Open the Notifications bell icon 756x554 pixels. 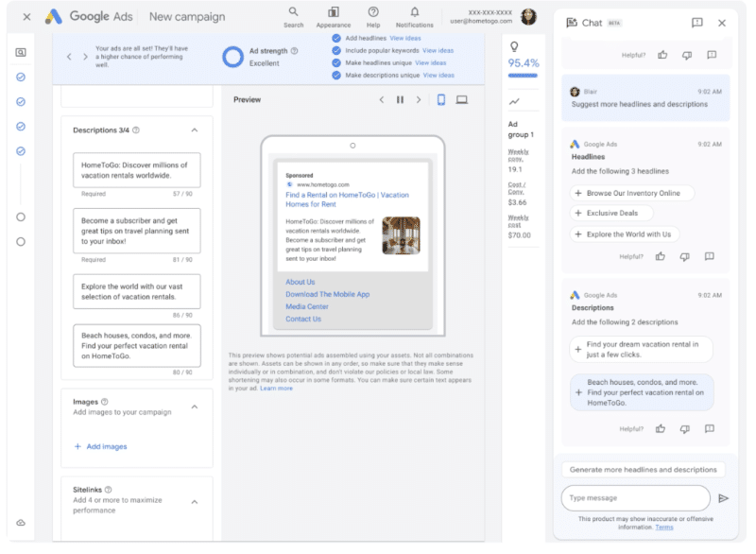pyautogui.click(x=415, y=11)
